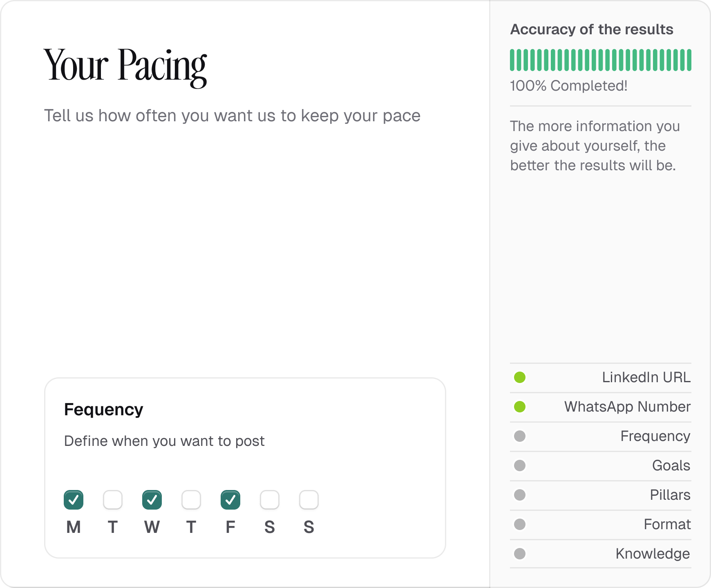The image size is (711, 588).
Task: Click the green accuracy progress bar
Action: (600, 60)
